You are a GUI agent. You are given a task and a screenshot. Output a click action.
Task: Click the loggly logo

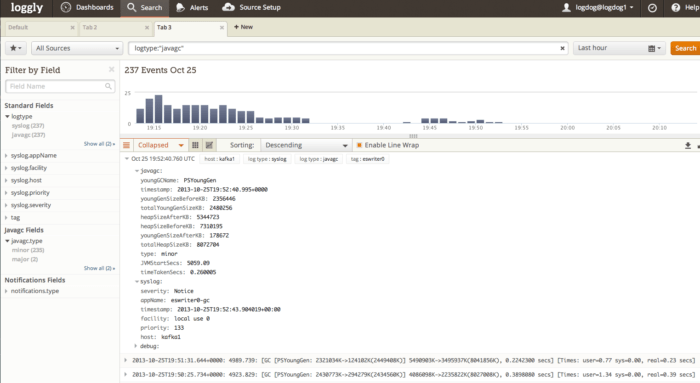(26, 8)
